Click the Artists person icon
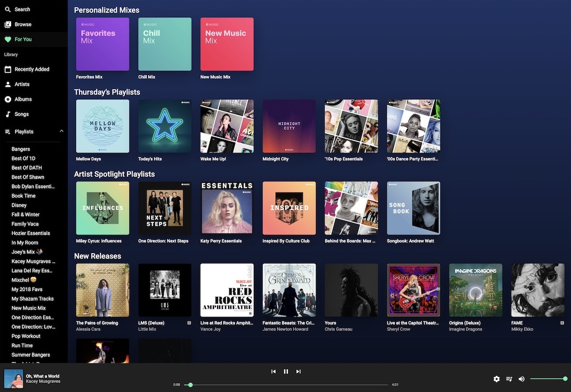The image size is (571, 392). tap(8, 84)
